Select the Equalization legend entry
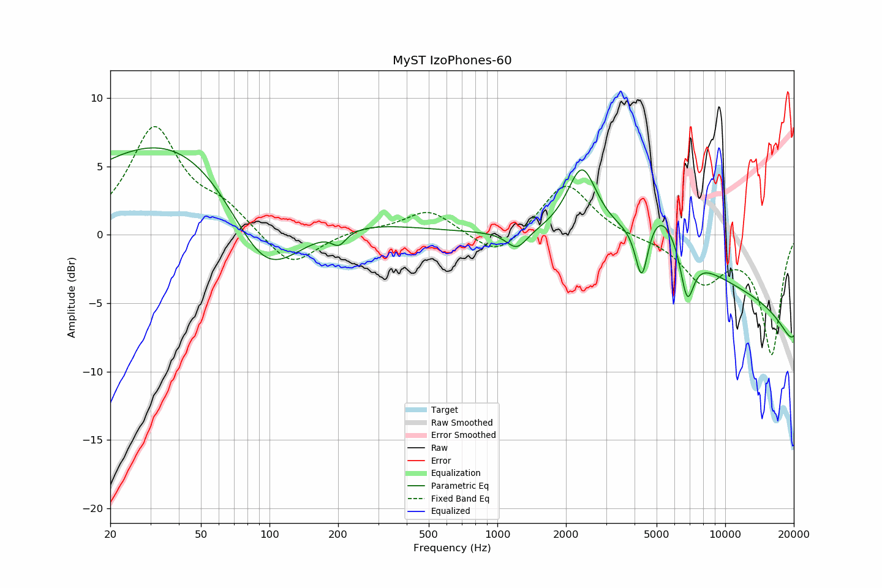This screenshot has width=882, height=588. click(443, 473)
